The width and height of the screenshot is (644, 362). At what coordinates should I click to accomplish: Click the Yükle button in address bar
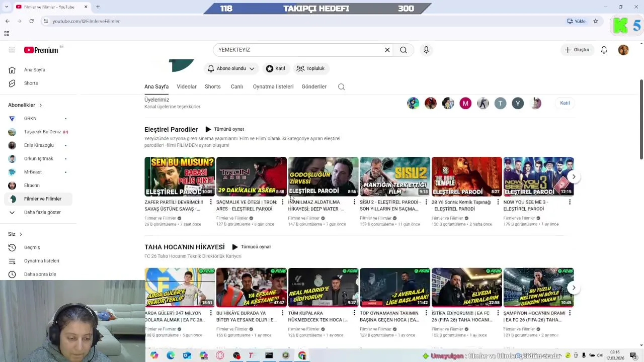pos(577,21)
